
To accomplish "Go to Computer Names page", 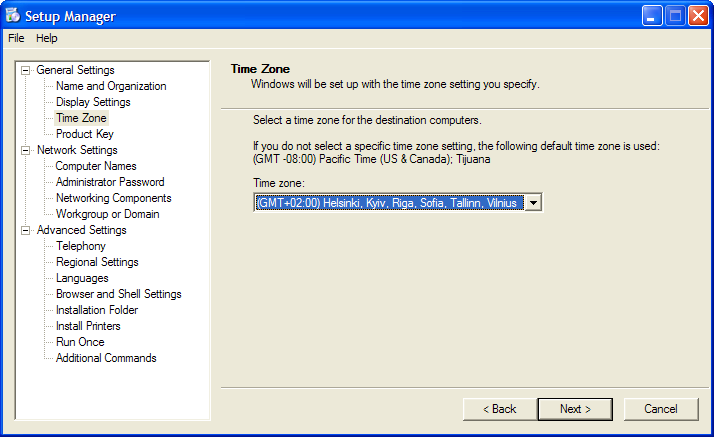I will tap(96, 166).
